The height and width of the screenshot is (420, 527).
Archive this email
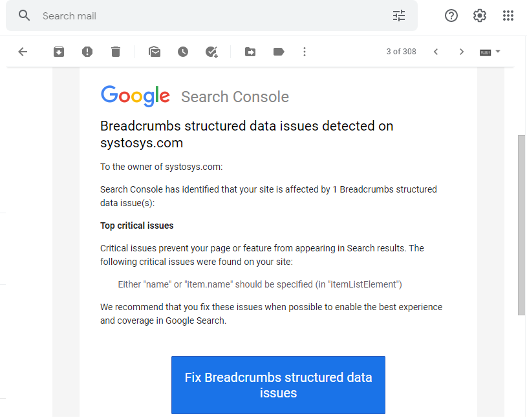(x=59, y=52)
